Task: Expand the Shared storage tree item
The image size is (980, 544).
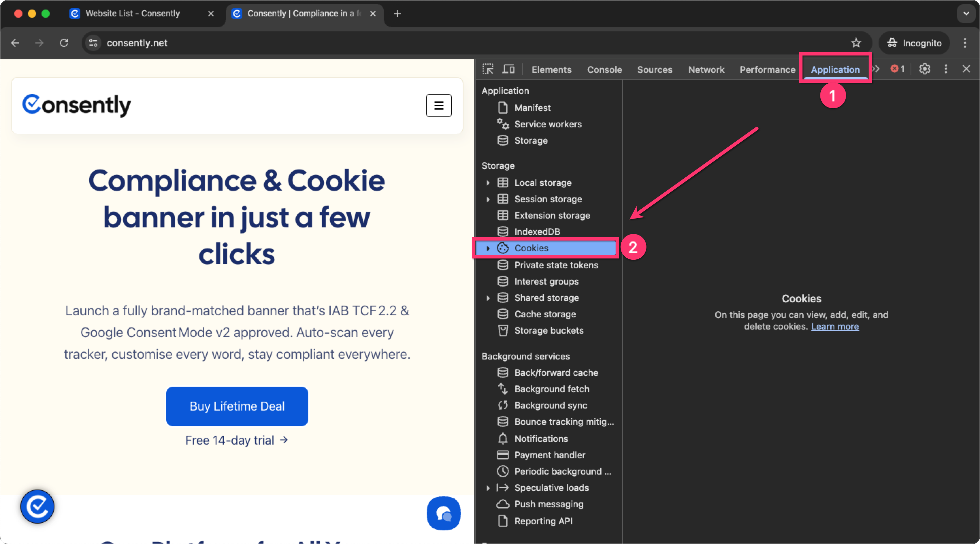Action: pos(488,298)
